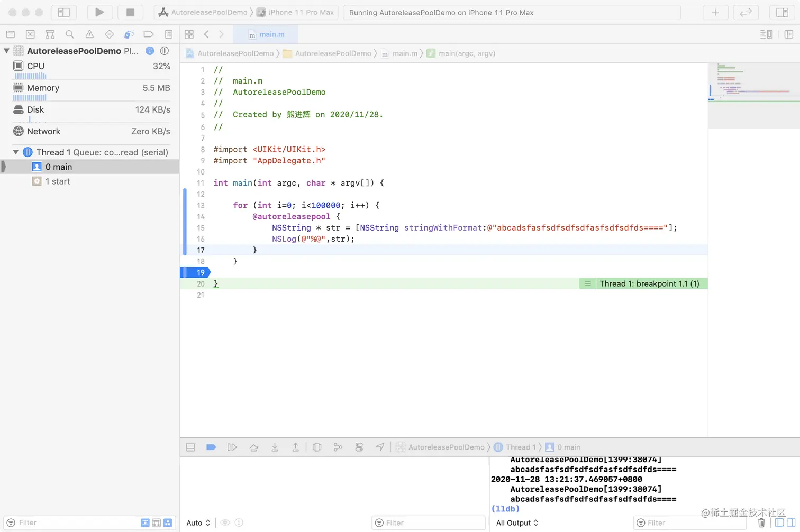Open Debug View Hierarchy

coord(317,447)
